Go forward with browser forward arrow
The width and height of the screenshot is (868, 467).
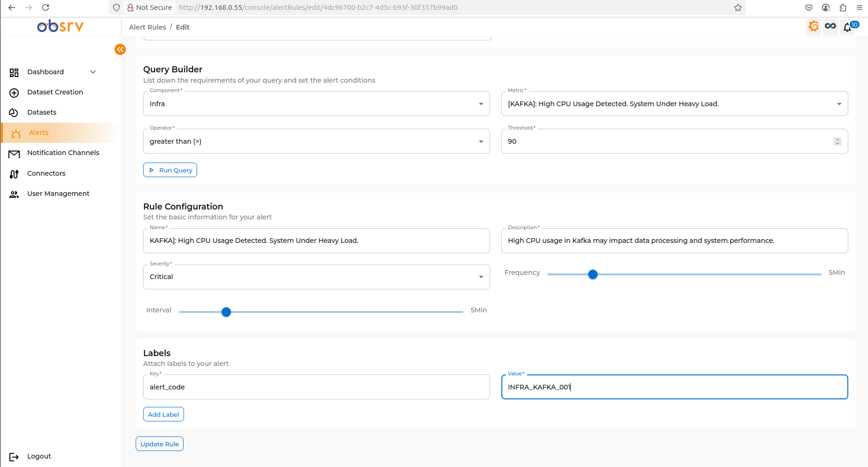point(29,8)
